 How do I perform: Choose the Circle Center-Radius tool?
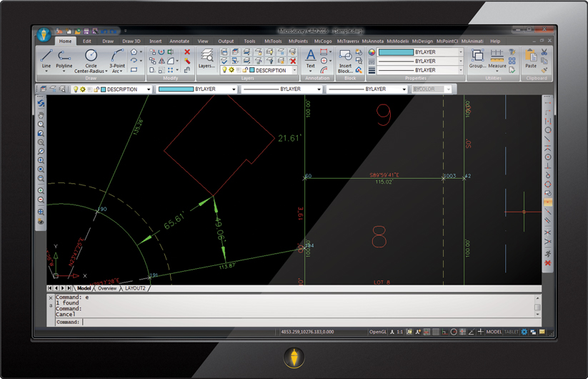tap(91, 58)
